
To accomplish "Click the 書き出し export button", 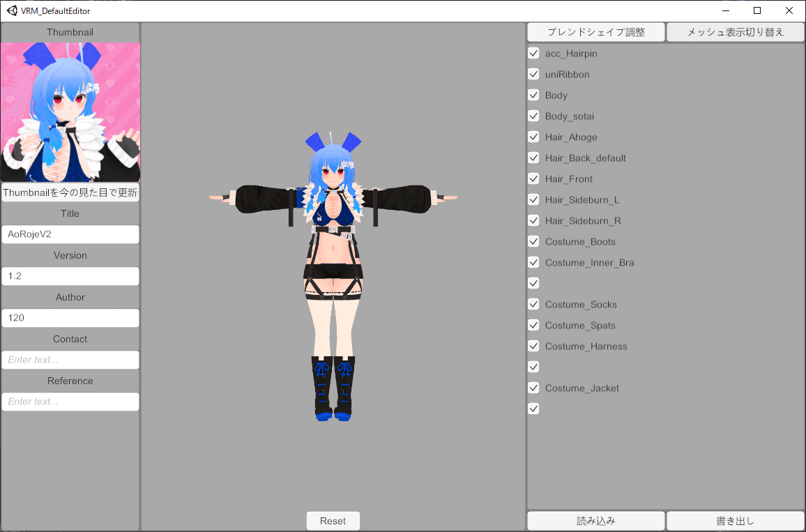I will click(736, 521).
